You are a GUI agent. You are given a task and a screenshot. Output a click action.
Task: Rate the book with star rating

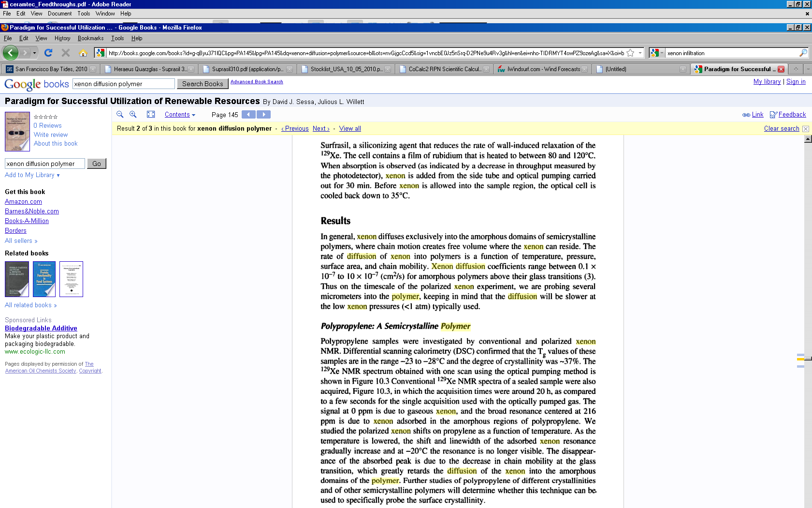46,117
